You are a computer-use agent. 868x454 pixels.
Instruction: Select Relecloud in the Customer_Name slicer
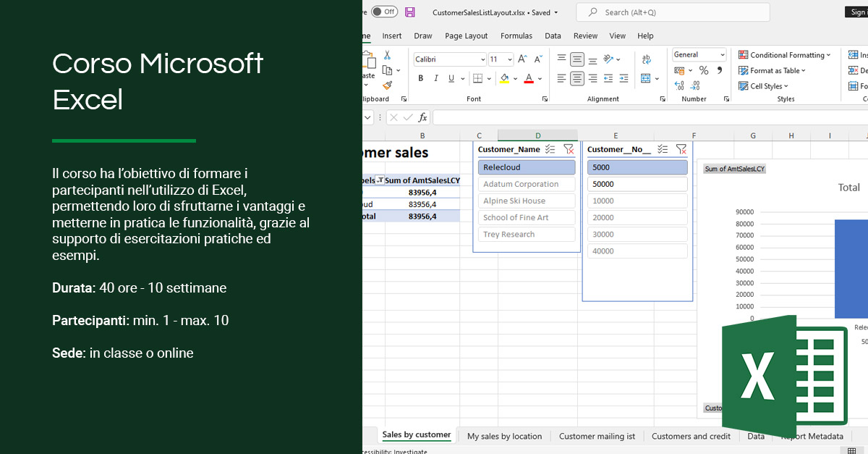click(x=526, y=167)
